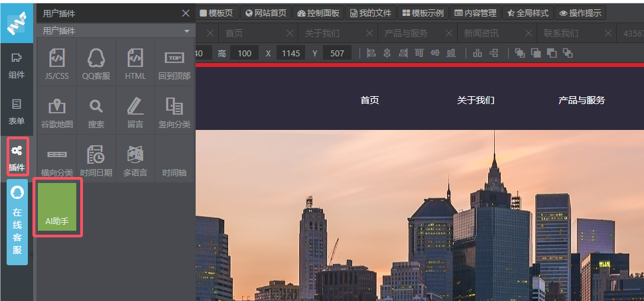The width and height of the screenshot is (644, 301).
Task: Insert the 回到顶部 plugin
Action: point(174,62)
